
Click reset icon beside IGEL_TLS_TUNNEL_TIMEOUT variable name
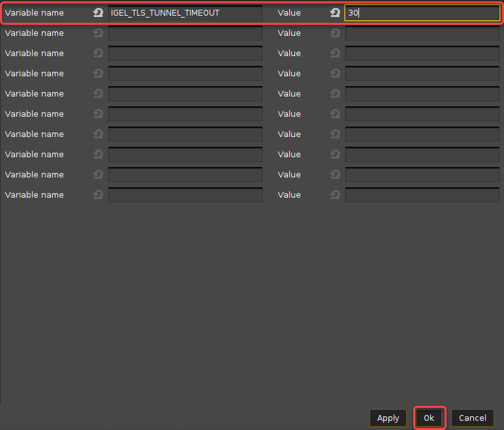coord(98,13)
